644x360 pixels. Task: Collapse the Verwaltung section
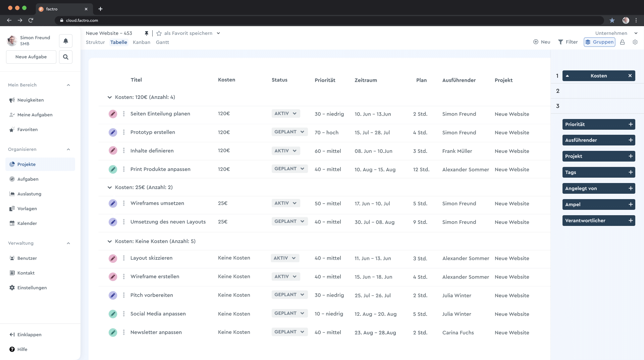pyautogui.click(x=68, y=243)
